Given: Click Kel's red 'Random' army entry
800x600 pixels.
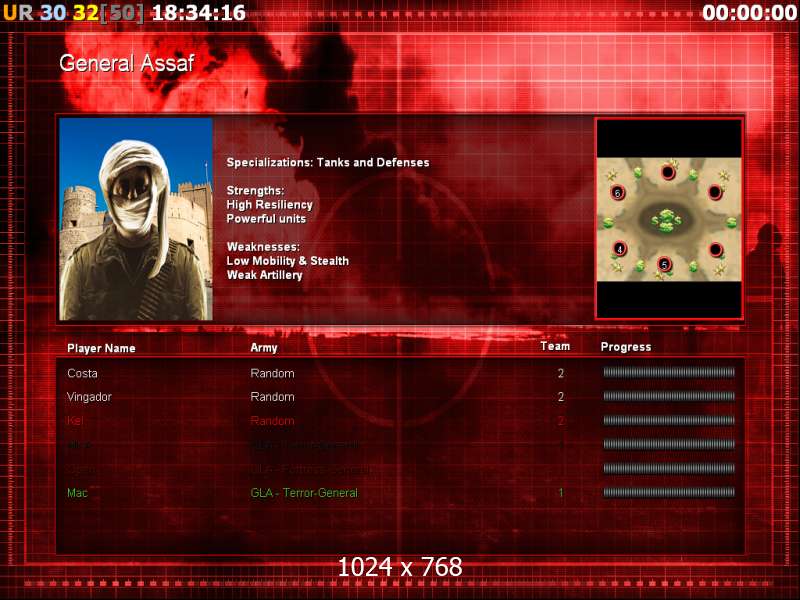Looking at the screenshot, I should pyautogui.click(x=272, y=421).
